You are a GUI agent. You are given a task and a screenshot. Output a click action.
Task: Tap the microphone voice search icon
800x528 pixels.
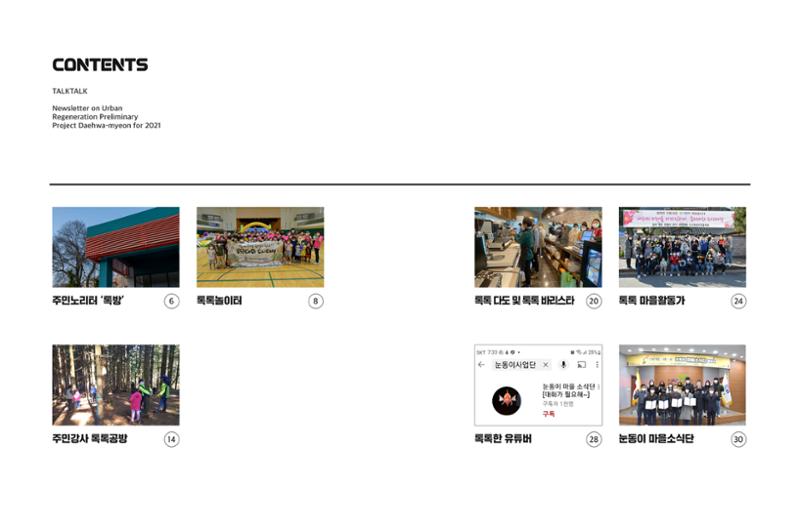point(563,365)
